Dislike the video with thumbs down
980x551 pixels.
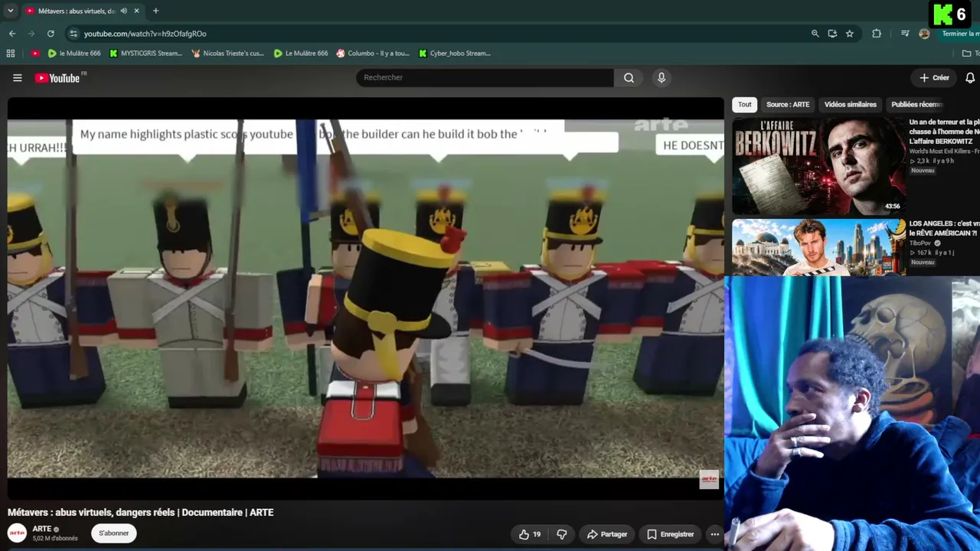coord(562,534)
